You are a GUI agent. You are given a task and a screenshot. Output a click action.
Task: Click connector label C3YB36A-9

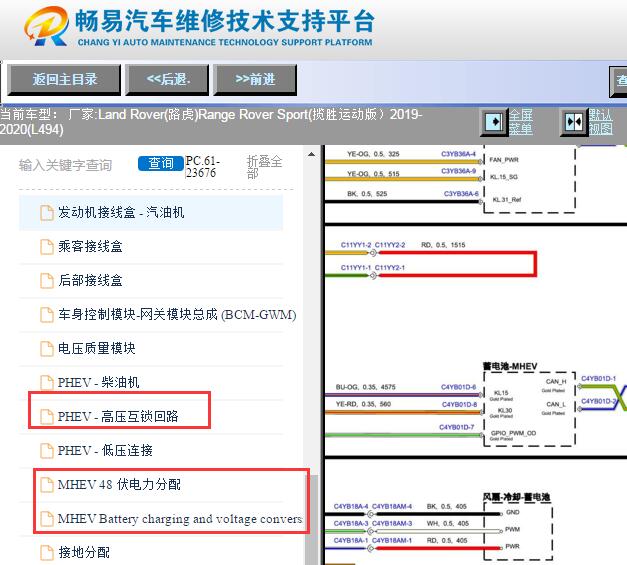458,171
